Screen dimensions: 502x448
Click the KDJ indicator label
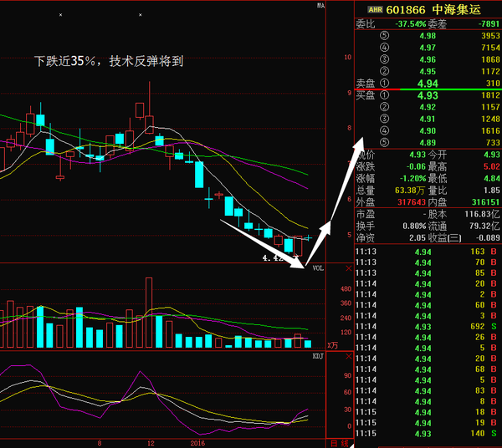(317, 356)
